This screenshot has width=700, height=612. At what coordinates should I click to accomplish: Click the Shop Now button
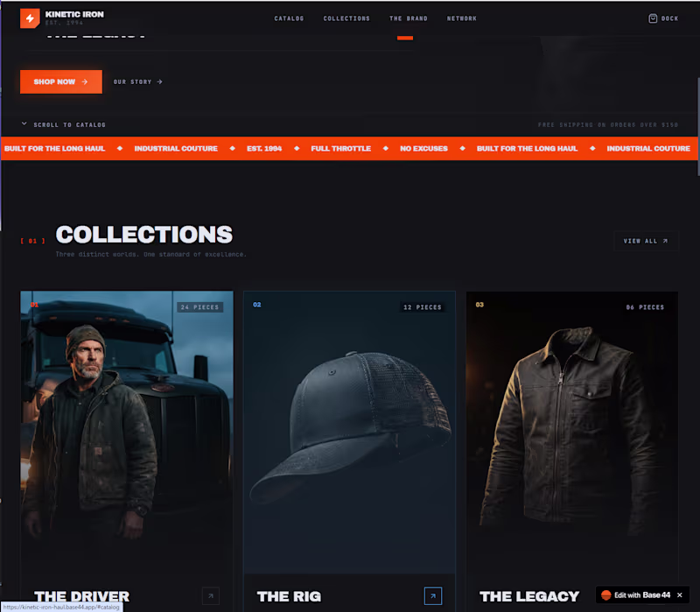(61, 81)
